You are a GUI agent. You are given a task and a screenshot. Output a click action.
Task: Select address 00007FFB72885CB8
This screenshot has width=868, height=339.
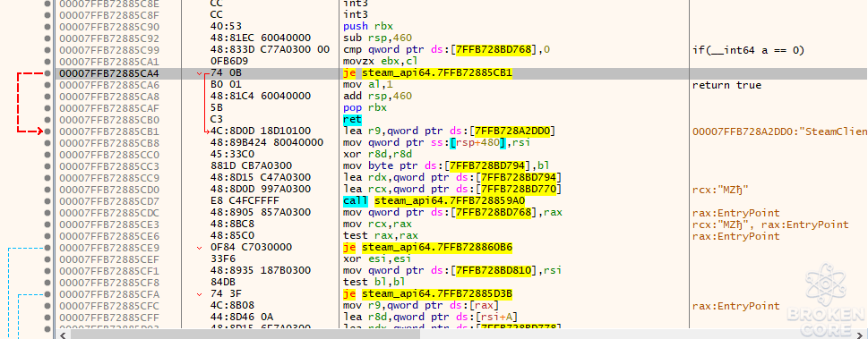tap(109, 143)
